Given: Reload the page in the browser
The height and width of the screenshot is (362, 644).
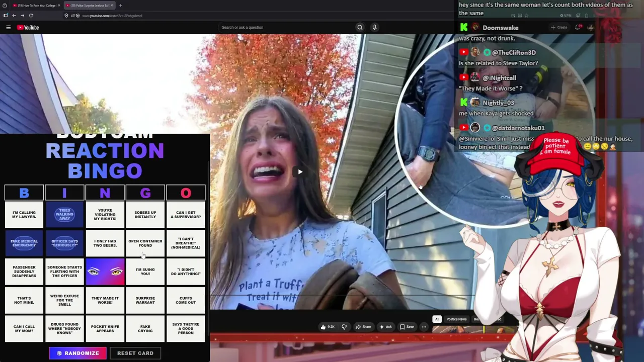Looking at the screenshot, I should tap(31, 16).
